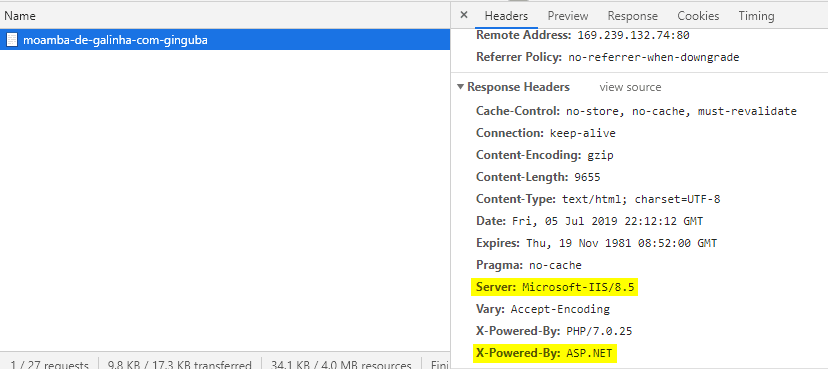Switch to the Headers tab
Viewport: 828px width, 369px height.
tap(506, 16)
